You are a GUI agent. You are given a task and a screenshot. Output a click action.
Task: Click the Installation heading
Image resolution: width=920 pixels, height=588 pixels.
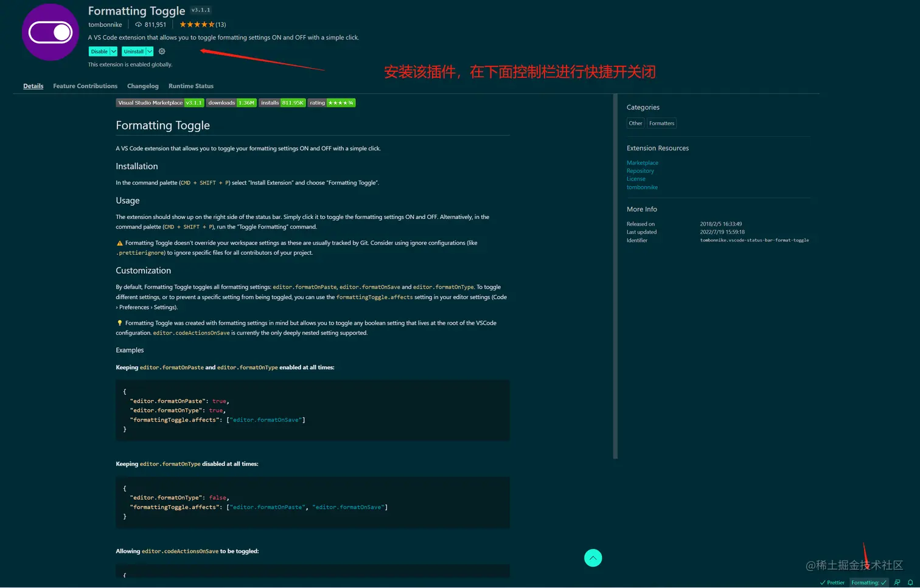click(137, 166)
